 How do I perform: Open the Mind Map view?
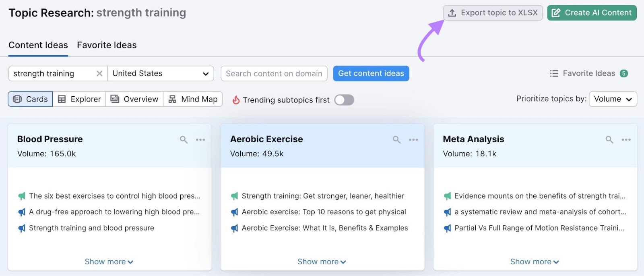pyautogui.click(x=193, y=99)
